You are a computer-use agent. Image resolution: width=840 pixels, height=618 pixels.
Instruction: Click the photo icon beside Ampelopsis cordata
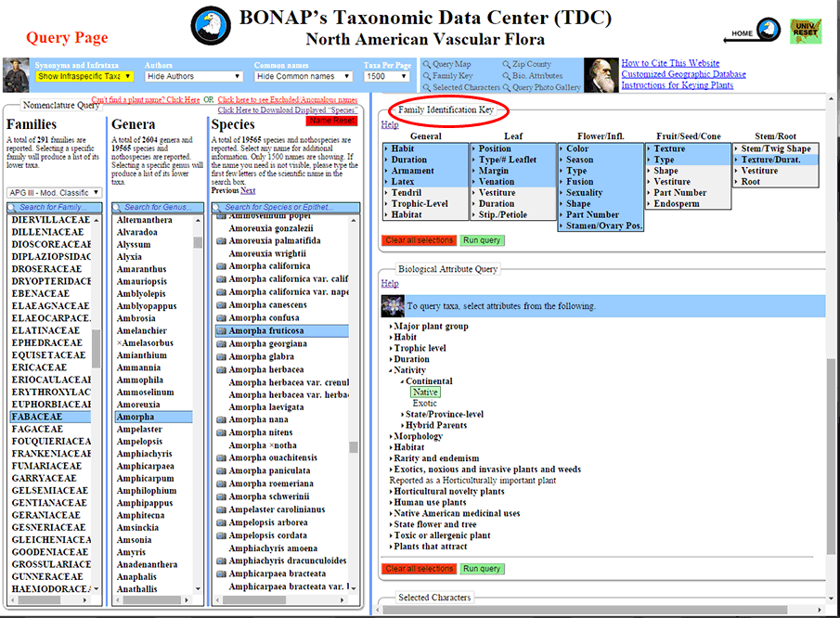click(x=221, y=535)
